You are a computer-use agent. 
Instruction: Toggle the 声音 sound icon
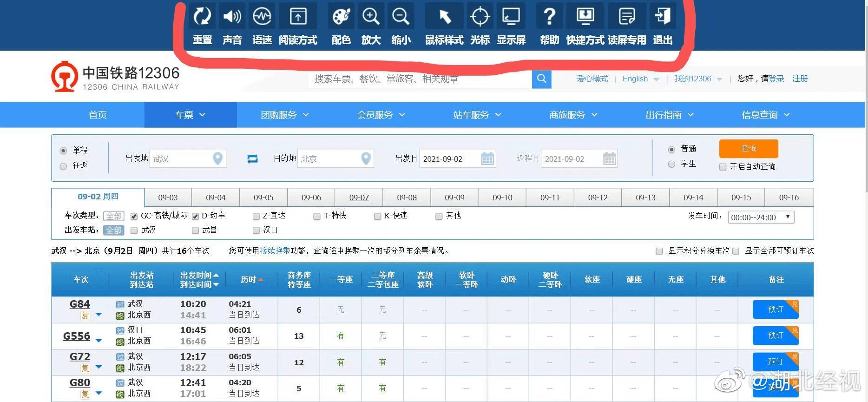[232, 17]
